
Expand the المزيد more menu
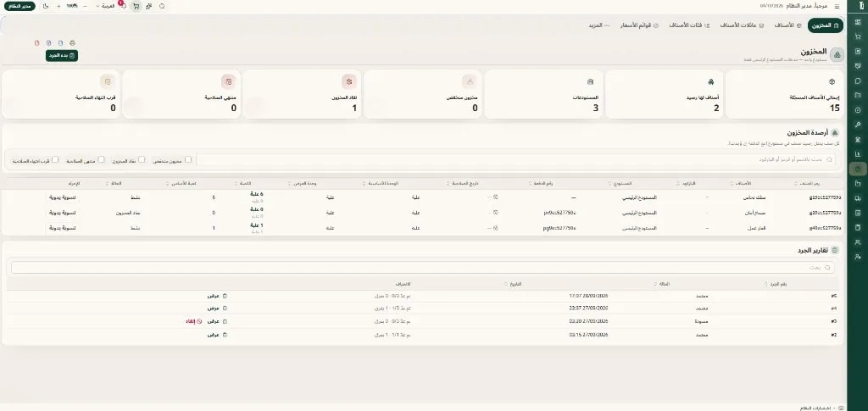click(598, 25)
